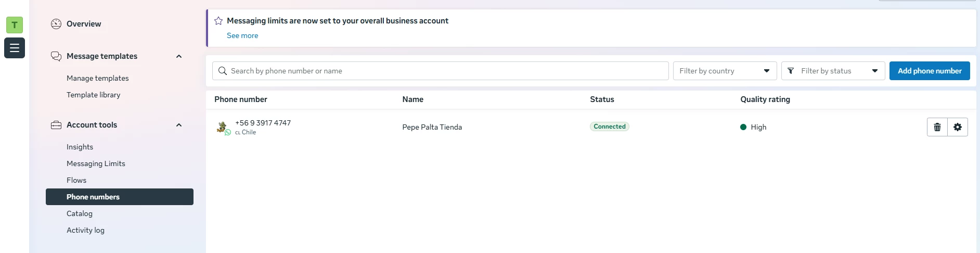The image size is (980, 253).
Task: Follow the See more link
Action: (x=242, y=35)
